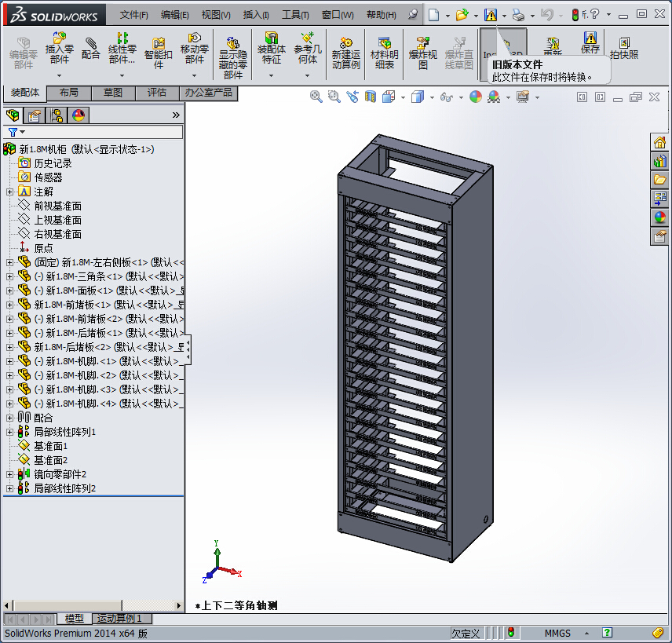The height and width of the screenshot is (643, 672).
Task: Select the 配合 (Mate) paperclip tool
Action: tap(90, 48)
